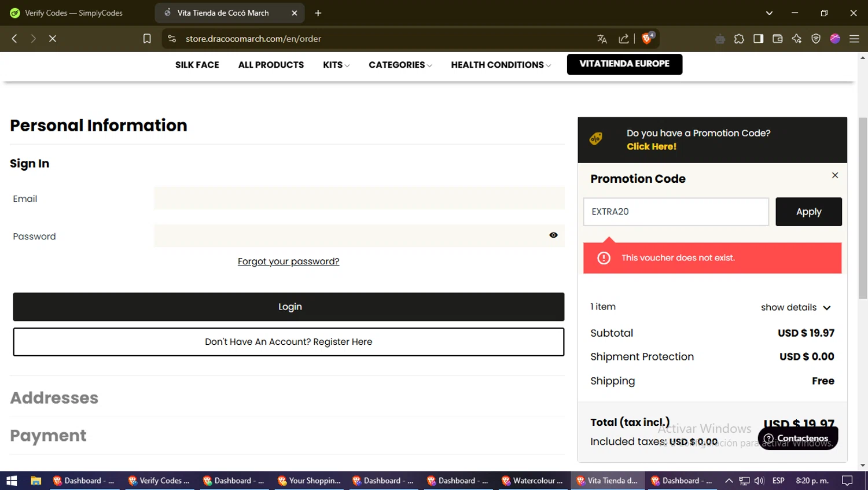Open the tab search dropdown arrow
Screen dimensions: 868x490
(x=769, y=13)
